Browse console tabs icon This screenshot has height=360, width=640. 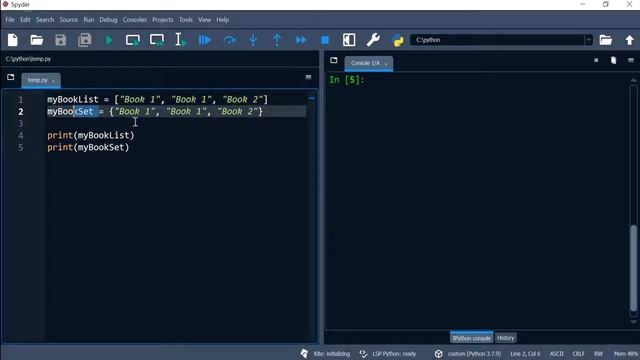[x=333, y=60]
